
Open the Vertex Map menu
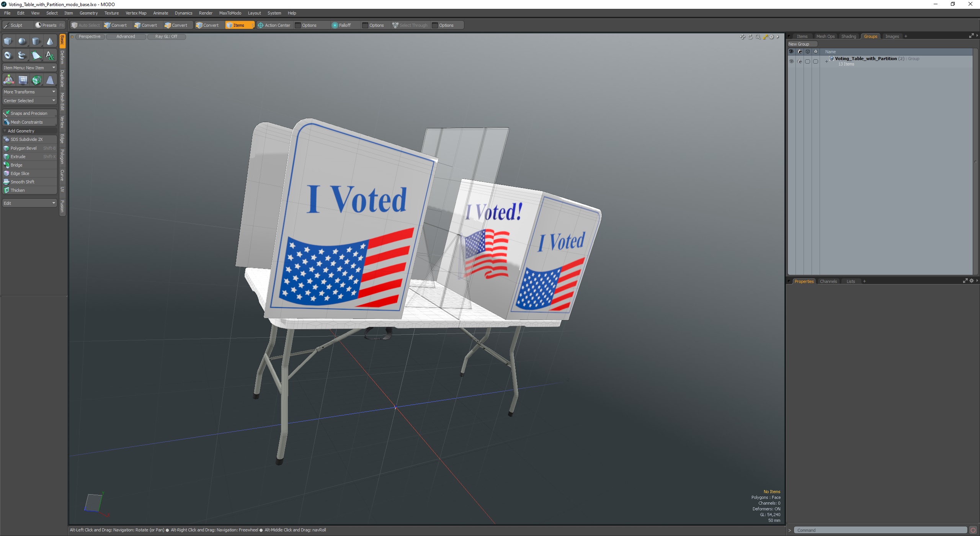point(136,13)
